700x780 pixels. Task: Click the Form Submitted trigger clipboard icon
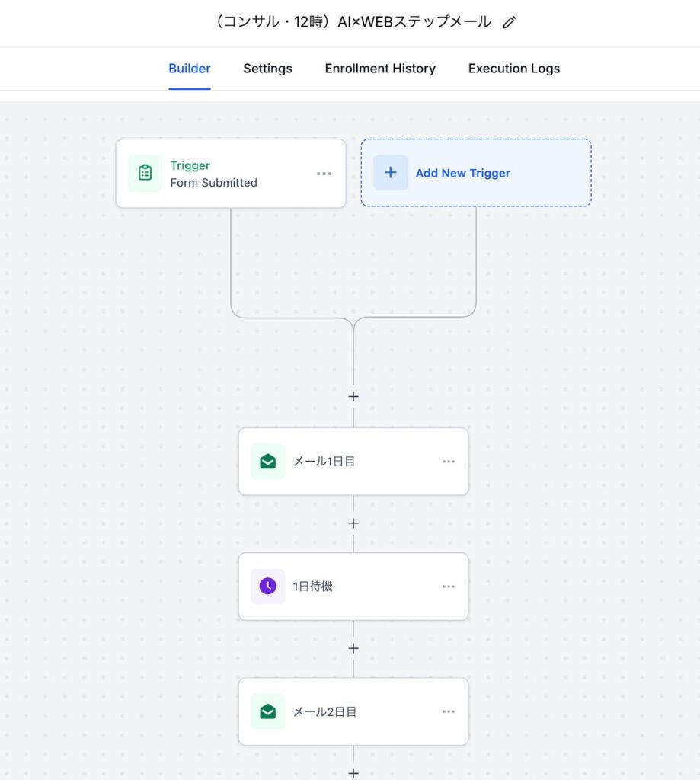145,173
